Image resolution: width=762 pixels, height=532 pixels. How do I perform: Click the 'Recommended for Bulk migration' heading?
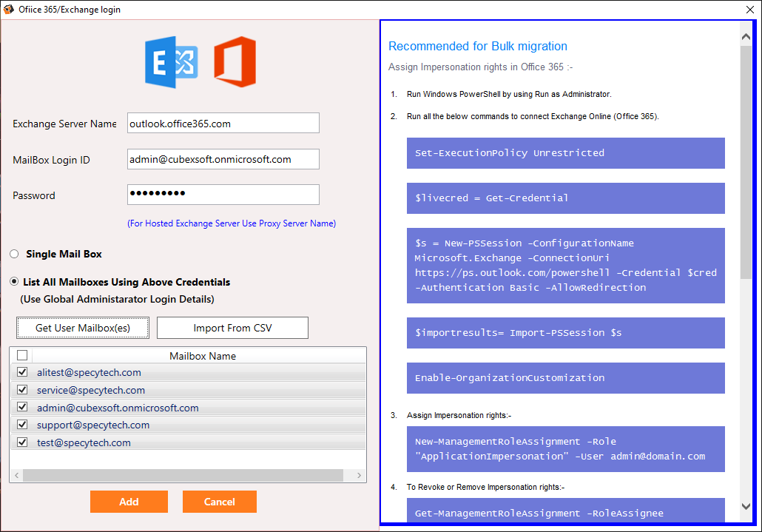(478, 46)
